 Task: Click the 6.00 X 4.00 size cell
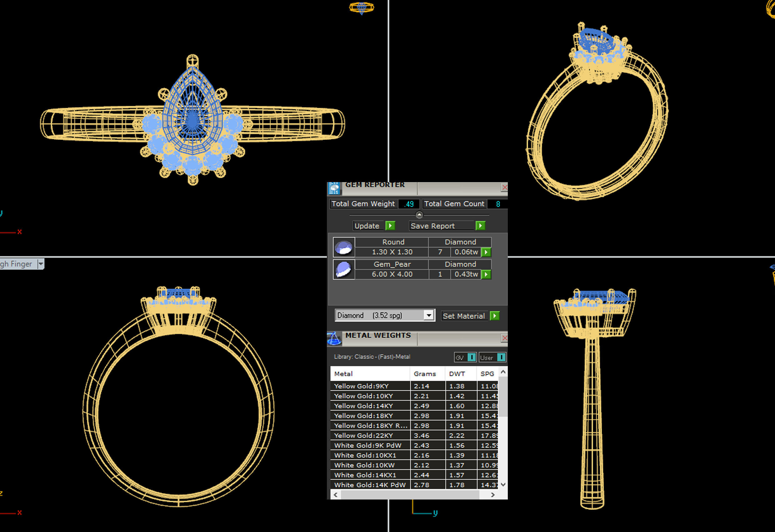click(x=392, y=274)
